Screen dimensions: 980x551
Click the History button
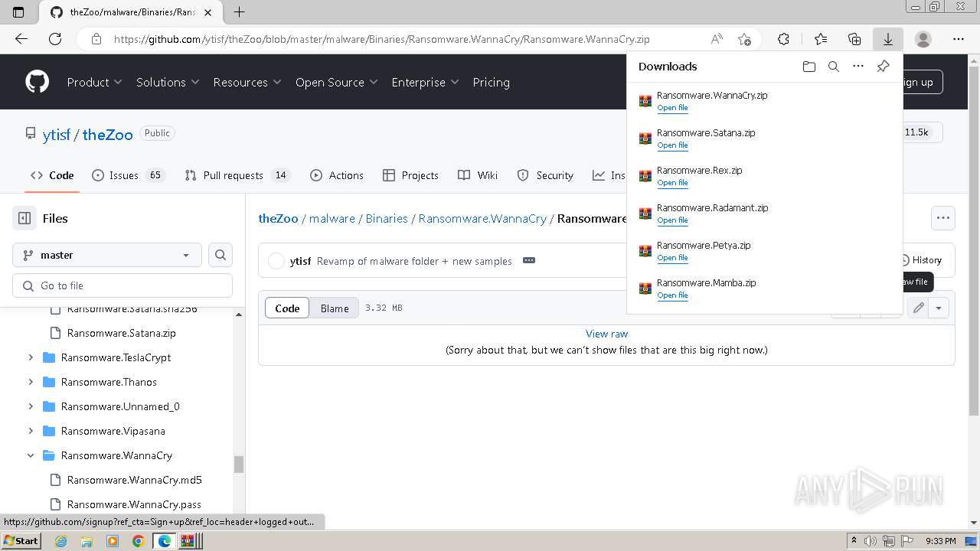tap(920, 260)
